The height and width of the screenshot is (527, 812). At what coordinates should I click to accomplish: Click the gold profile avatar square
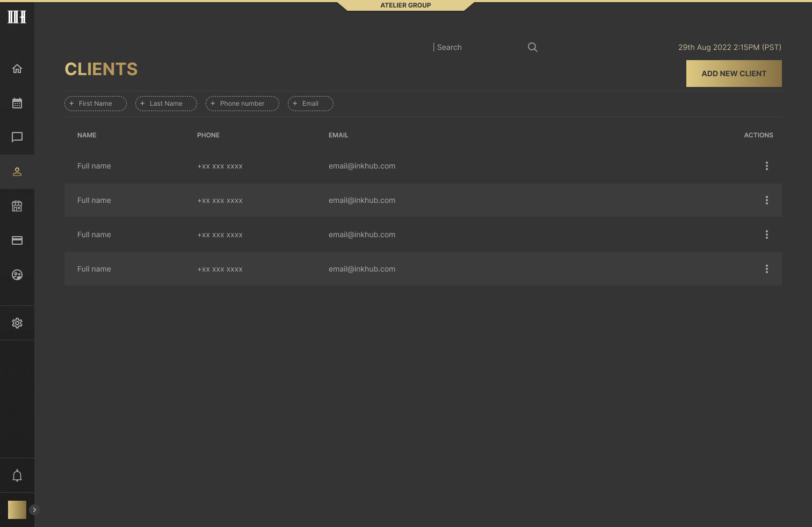click(17, 510)
